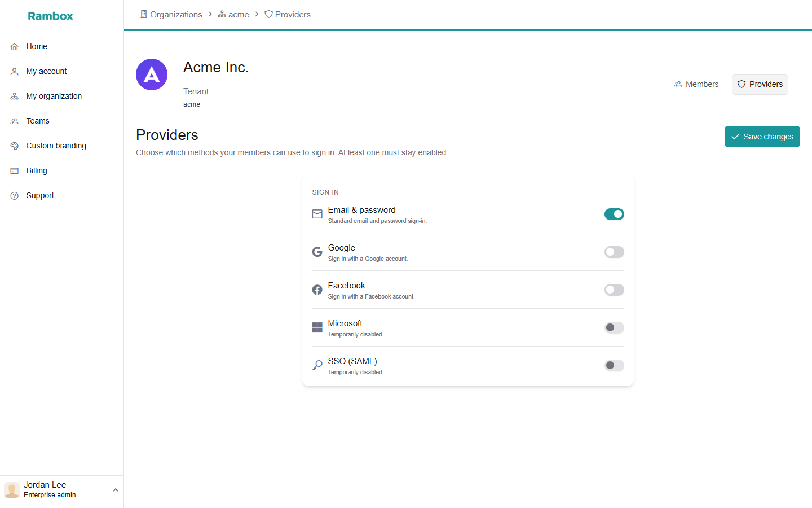Click the checkmark icon in Save changes
812x508 pixels.
point(735,137)
